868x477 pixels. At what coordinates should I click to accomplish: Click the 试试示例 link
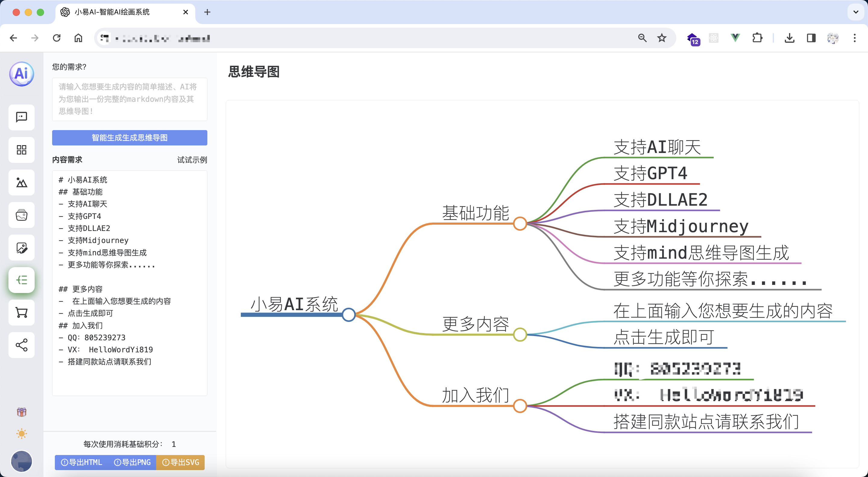192,160
